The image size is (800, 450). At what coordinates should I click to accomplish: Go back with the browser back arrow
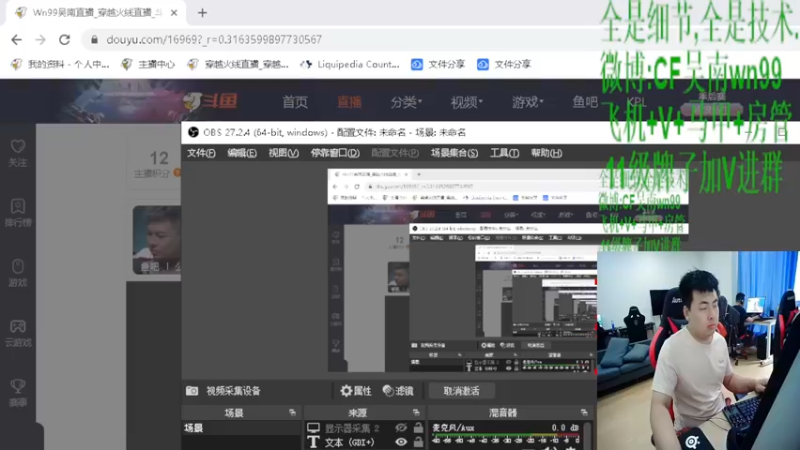16,39
